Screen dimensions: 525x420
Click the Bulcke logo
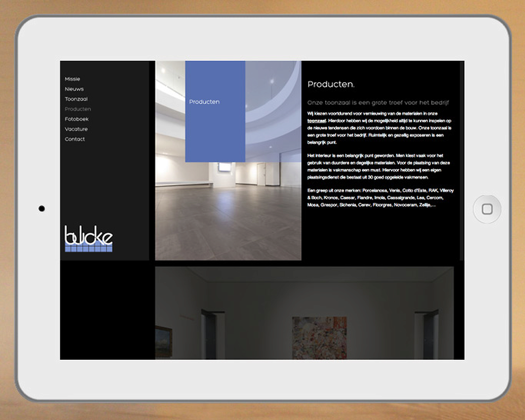click(x=89, y=239)
